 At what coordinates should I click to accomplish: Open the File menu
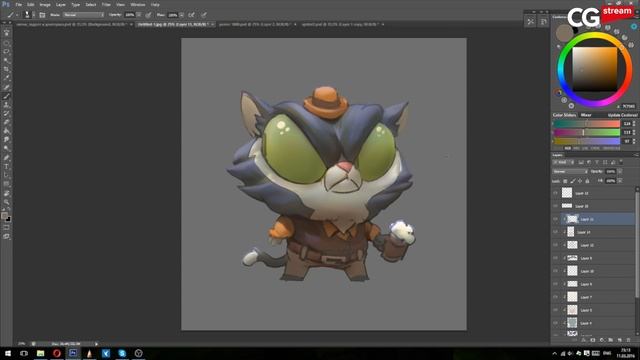(x=18, y=4)
